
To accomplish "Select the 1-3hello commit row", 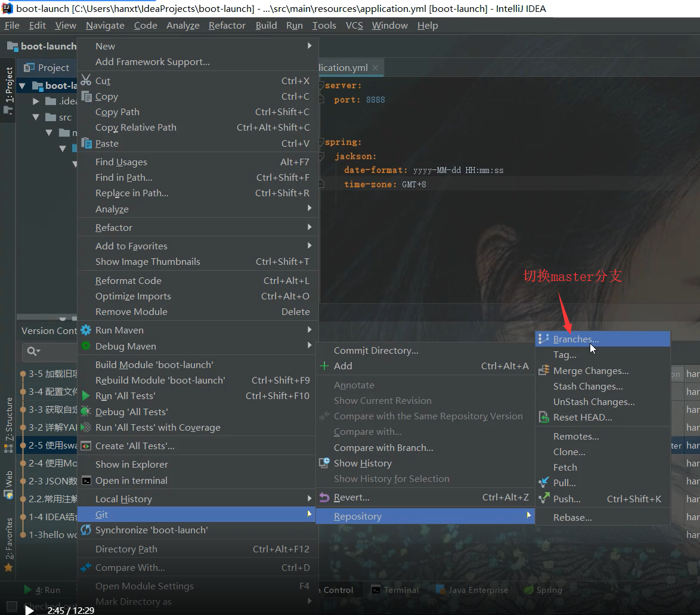I will click(x=48, y=534).
